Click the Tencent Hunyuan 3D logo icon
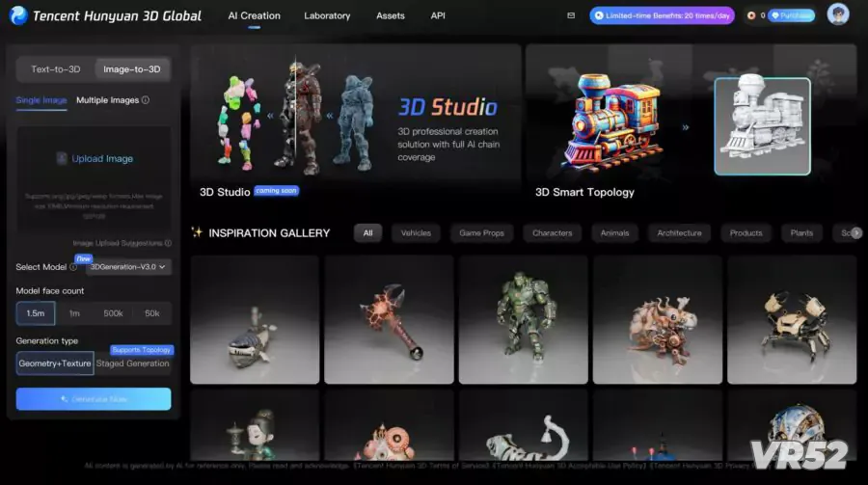The image size is (868, 485). (18, 15)
